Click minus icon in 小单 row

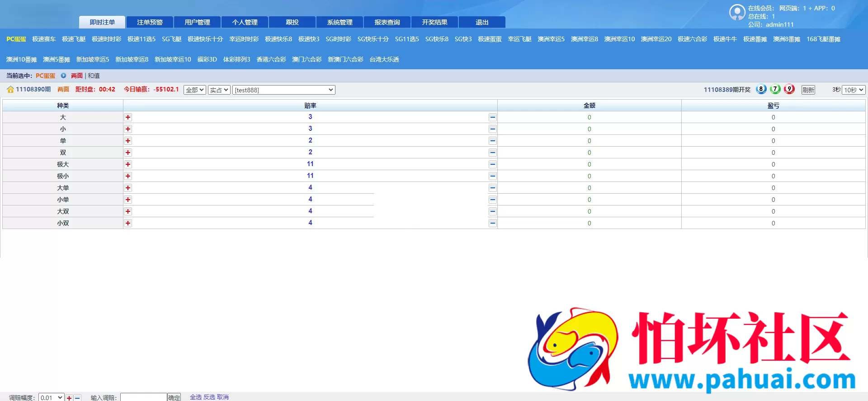pyautogui.click(x=492, y=200)
